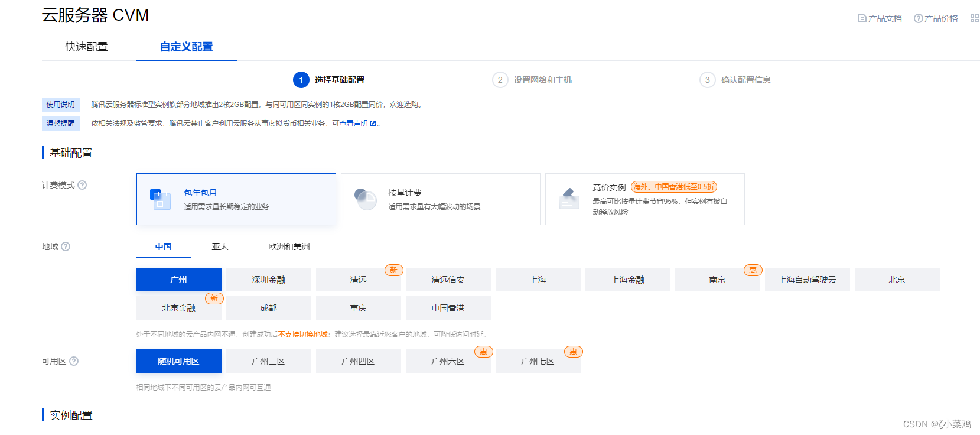Select the 按量计费 billing mode
The height and width of the screenshot is (435, 980).
(441, 199)
